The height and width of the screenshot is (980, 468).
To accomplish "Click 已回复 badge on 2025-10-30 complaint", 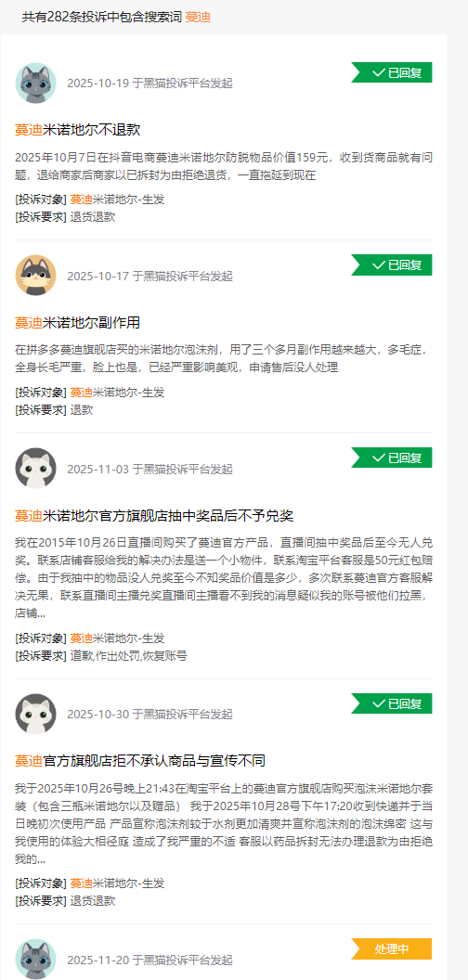I will [x=392, y=703].
